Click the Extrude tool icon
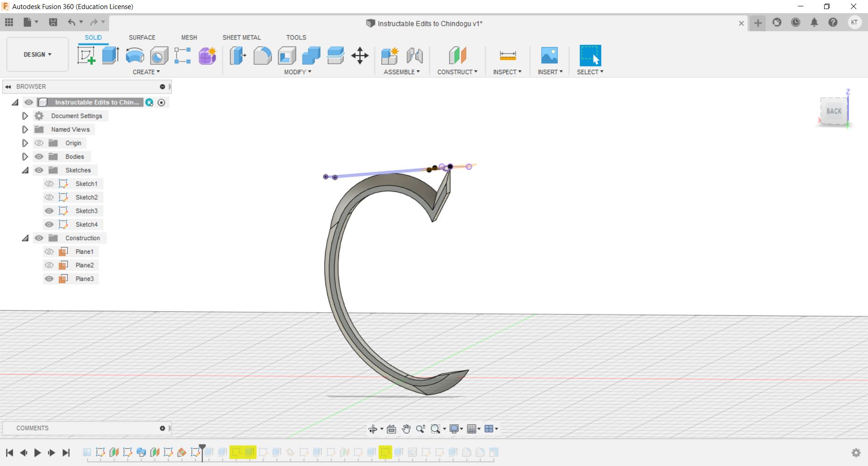 click(x=110, y=56)
